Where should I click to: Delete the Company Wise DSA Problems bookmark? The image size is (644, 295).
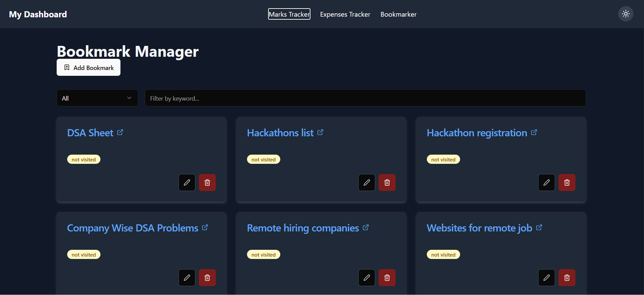(x=207, y=278)
